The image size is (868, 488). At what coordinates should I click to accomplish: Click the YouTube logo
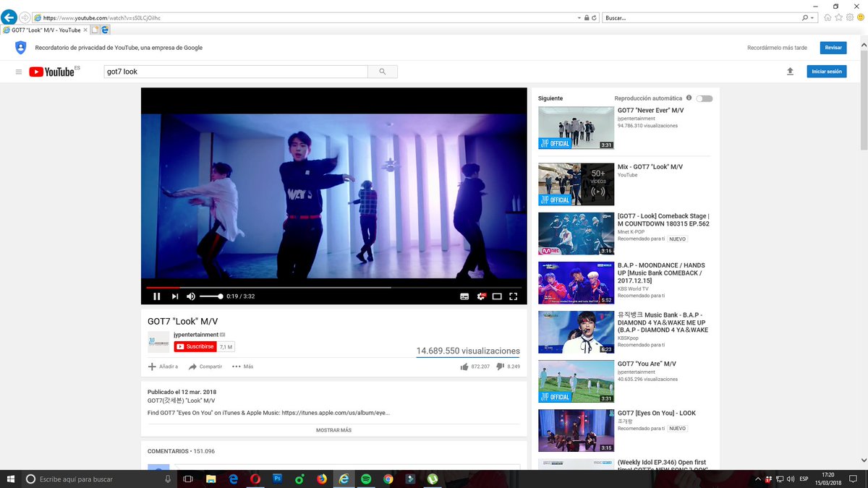click(54, 72)
